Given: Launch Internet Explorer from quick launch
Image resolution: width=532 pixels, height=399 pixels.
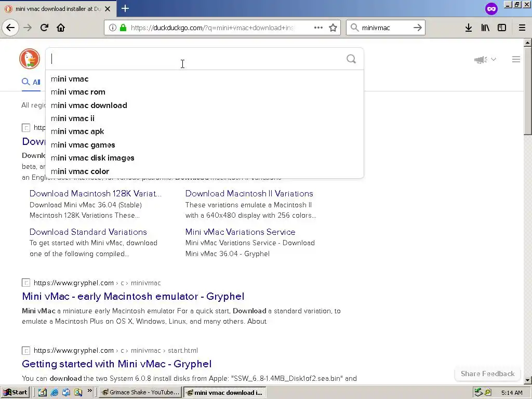Looking at the screenshot, I should 54,392.
